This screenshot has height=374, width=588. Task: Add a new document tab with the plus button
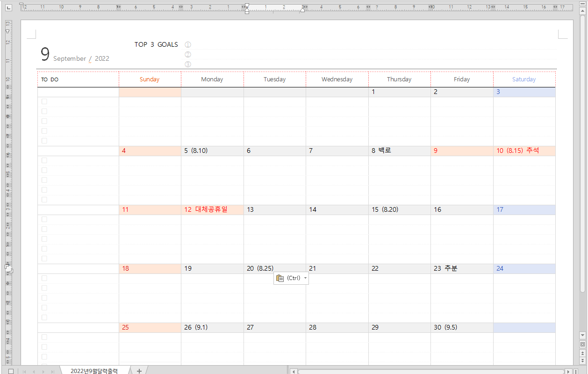(x=139, y=371)
